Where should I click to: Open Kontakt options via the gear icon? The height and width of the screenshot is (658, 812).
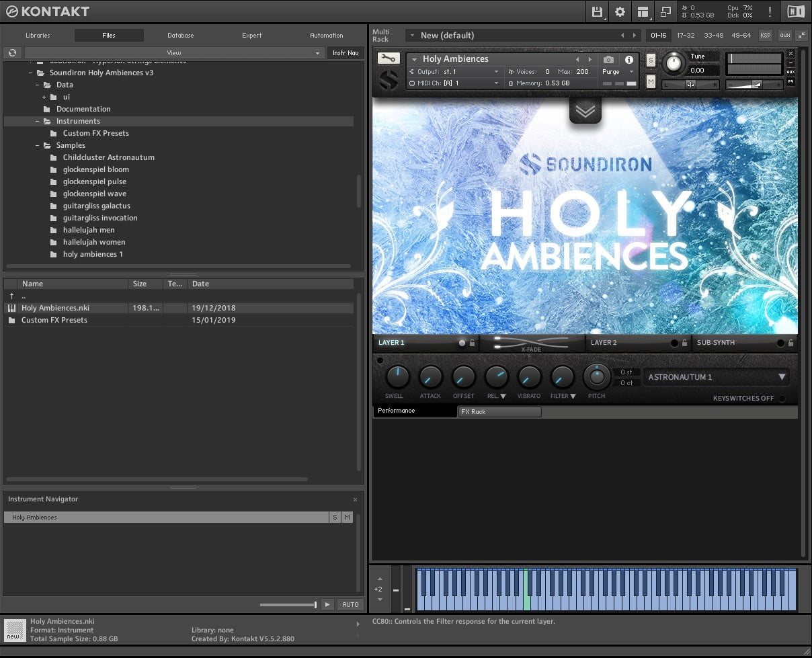620,11
